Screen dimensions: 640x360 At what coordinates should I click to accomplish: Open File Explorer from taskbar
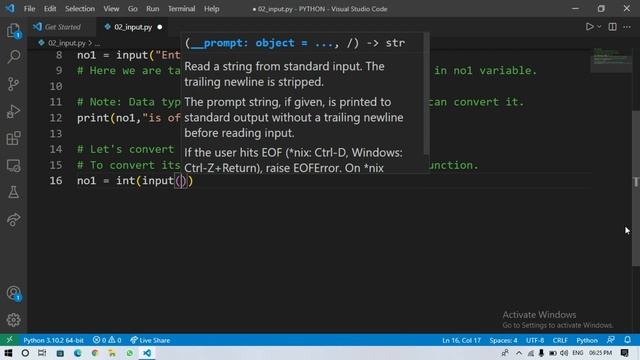point(112,353)
